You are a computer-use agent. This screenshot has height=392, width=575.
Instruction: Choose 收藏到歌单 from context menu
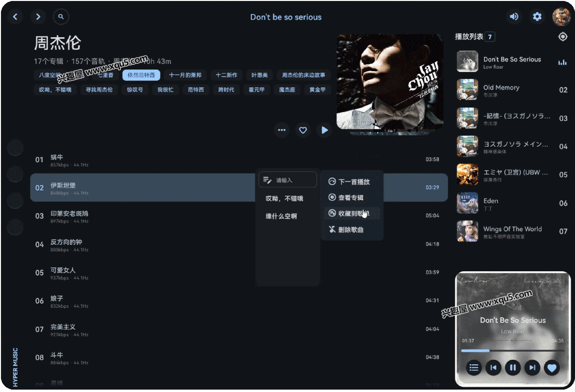click(x=352, y=213)
